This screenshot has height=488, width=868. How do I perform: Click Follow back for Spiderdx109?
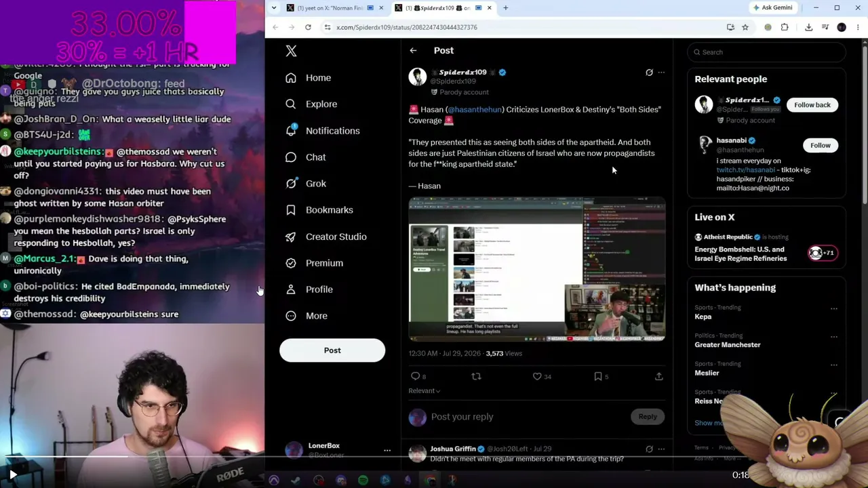[x=812, y=105]
